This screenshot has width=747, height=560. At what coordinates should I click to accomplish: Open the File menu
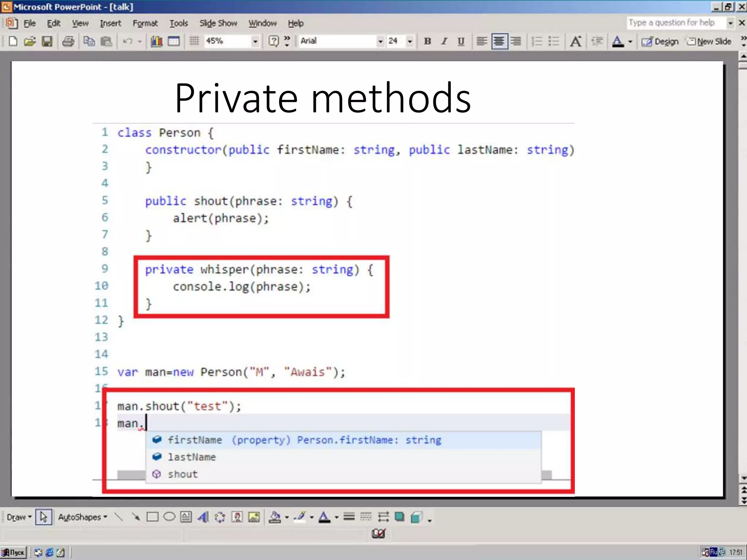pos(29,23)
